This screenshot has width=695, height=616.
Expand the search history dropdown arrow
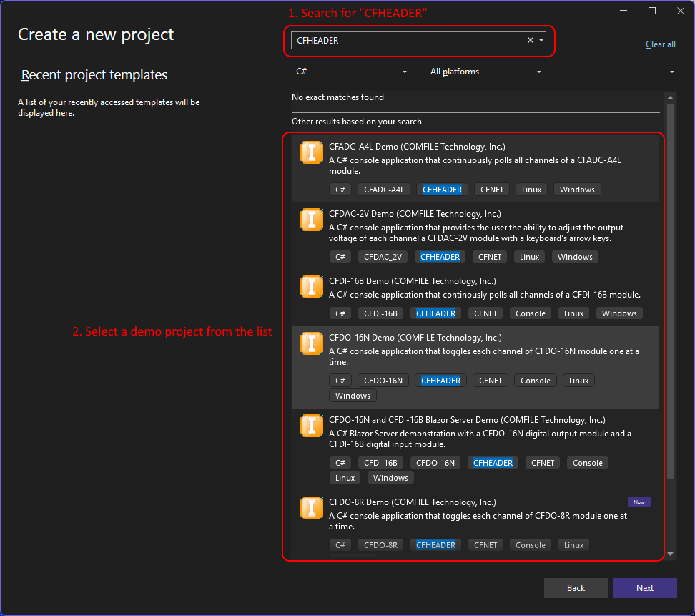click(541, 41)
